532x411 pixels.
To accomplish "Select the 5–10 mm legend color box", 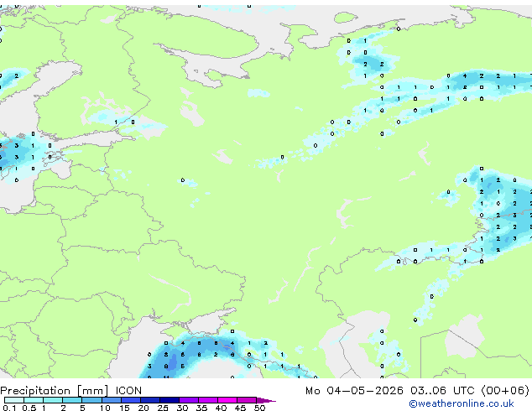I will tap(91, 400).
